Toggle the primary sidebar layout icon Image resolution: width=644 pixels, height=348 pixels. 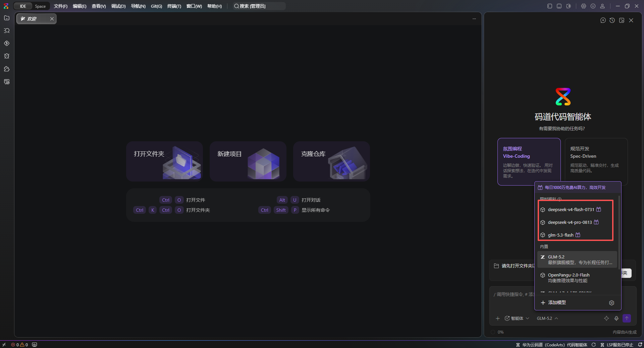pos(550,6)
